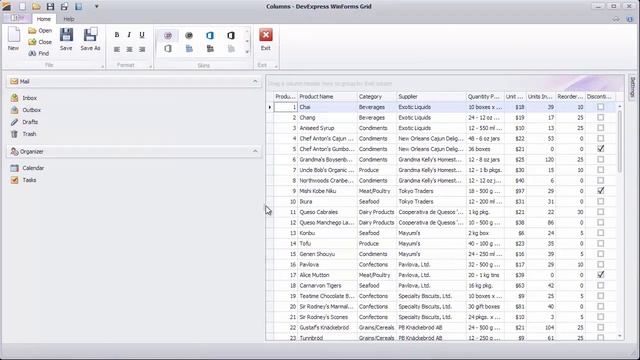
Task: Check Discontinued for Tofu row
Action: pos(600,244)
